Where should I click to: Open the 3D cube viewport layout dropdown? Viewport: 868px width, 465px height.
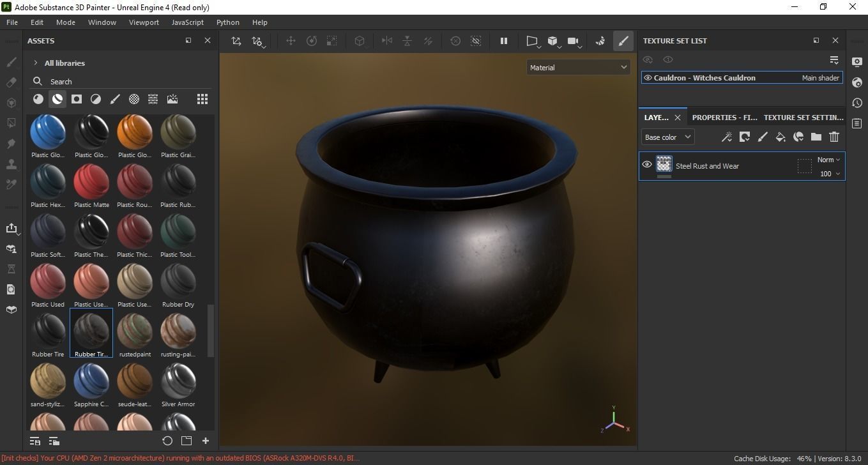coord(554,42)
